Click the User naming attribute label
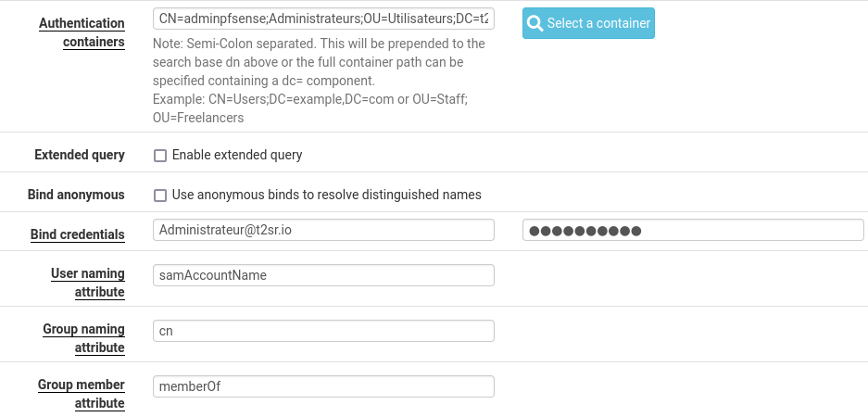 point(88,283)
